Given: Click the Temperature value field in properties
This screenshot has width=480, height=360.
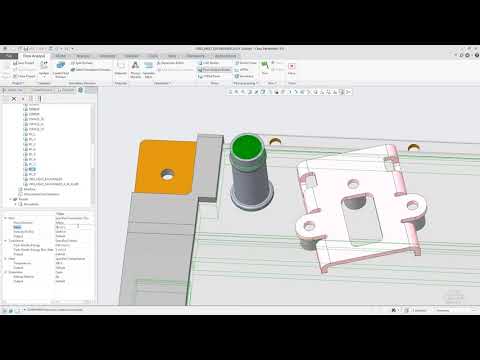Looking at the screenshot, I should [73, 263].
